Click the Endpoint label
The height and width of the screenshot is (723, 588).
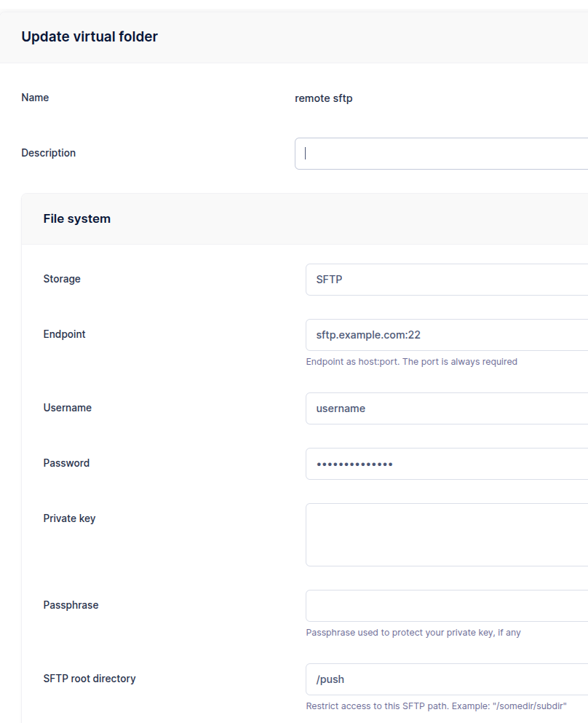65,334
